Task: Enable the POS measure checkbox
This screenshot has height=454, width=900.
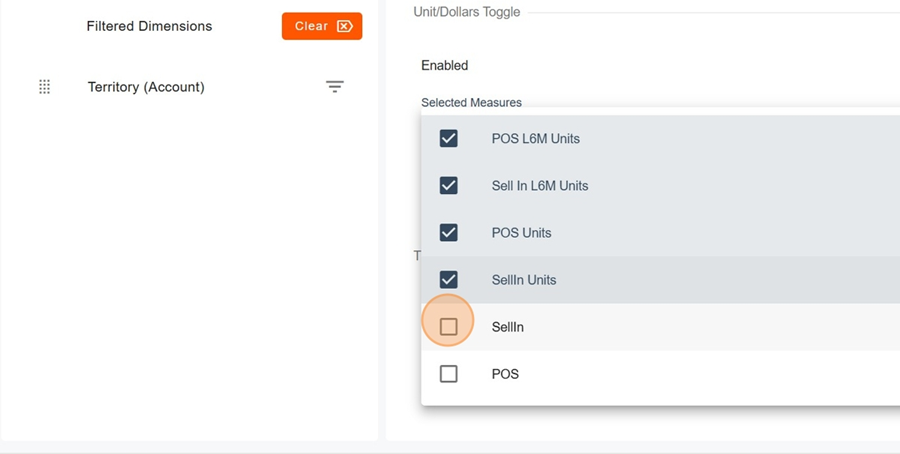Action: click(x=449, y=374)
